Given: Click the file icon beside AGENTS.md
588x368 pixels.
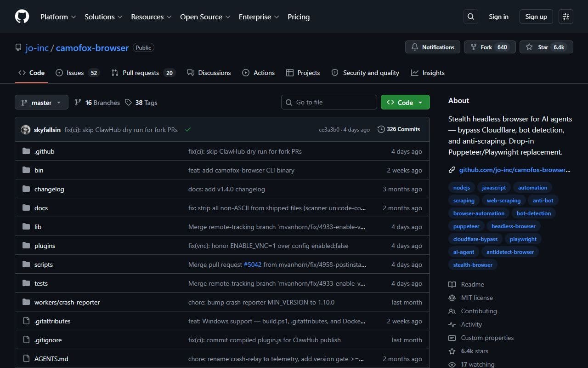Looking at the screenshot, I should pyautogui.click(x=26, y=359).
